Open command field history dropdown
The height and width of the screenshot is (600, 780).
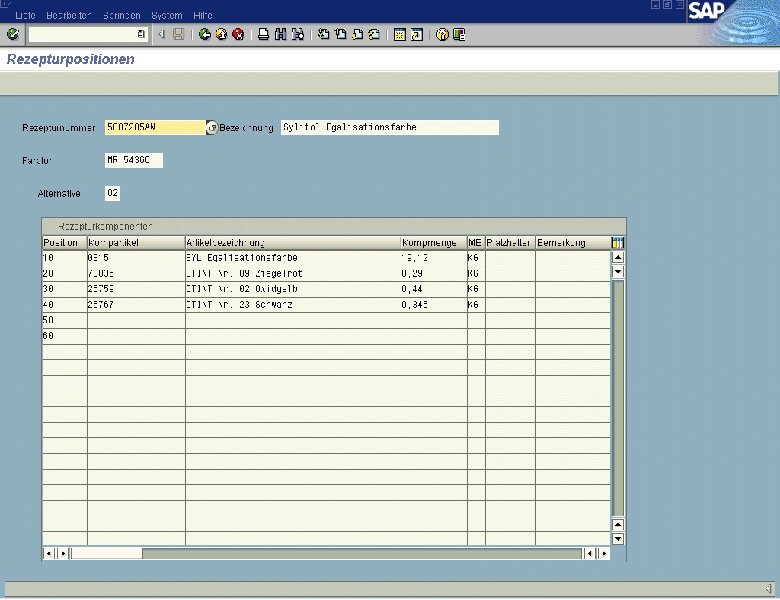coord(141,34)
